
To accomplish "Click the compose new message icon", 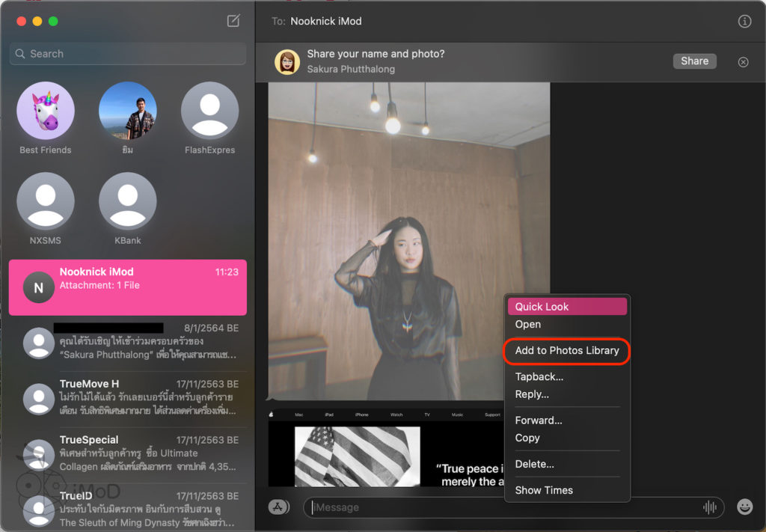I will 233,21.
